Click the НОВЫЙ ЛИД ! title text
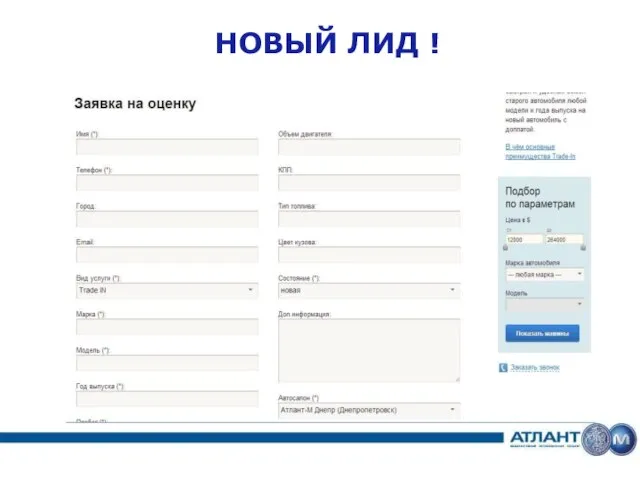Image resolution: width=640 pixels, height=480 pixels. (x=328, y=42)
